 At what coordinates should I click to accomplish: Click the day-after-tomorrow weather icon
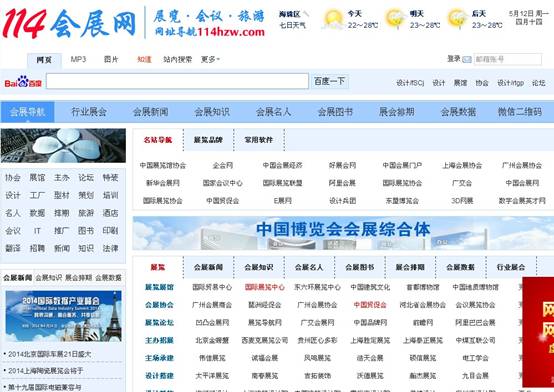click(x=457, y=19)
